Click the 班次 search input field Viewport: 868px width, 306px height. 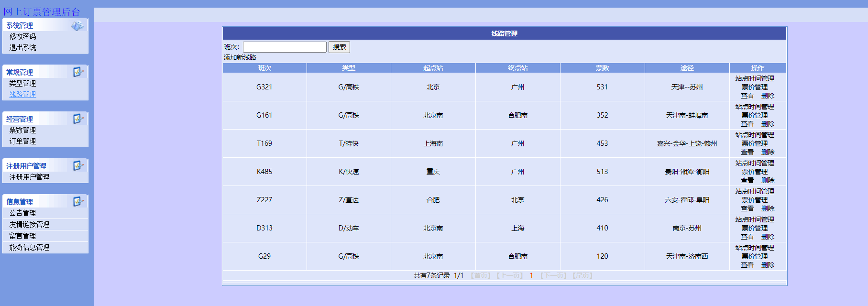point(285,47)
